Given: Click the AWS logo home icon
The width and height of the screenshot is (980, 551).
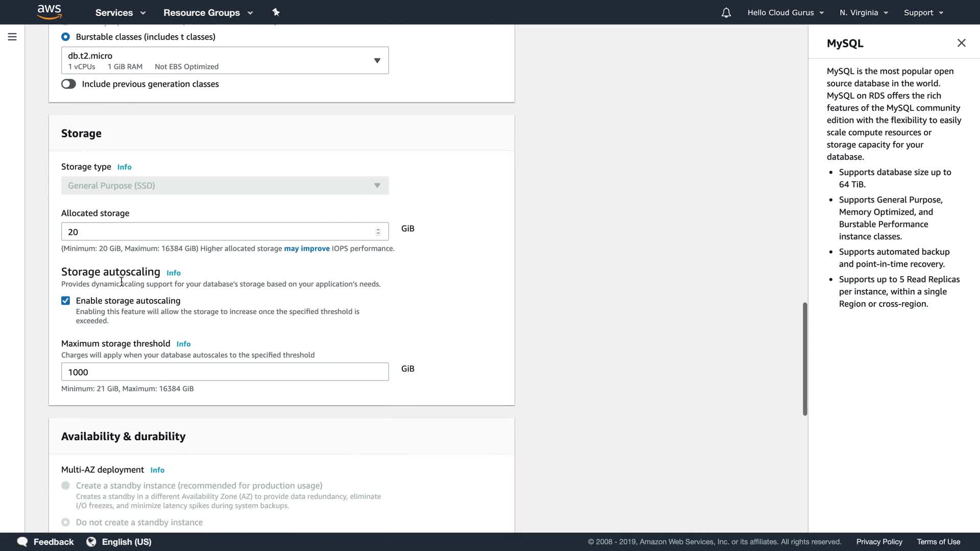Looking at the screenshot, I should tap(49, 12).
